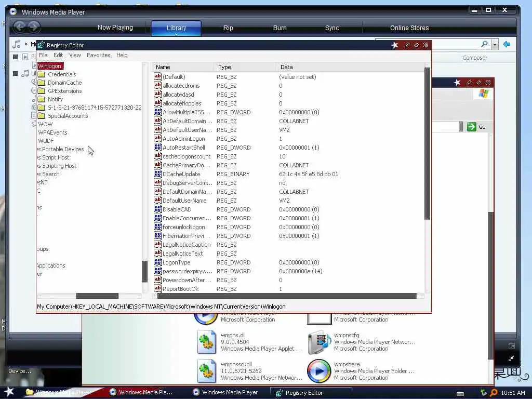Open the Now Playing tab
This screenshot has width=532, height=399.
pyautogui.click(x=115, y=28)
